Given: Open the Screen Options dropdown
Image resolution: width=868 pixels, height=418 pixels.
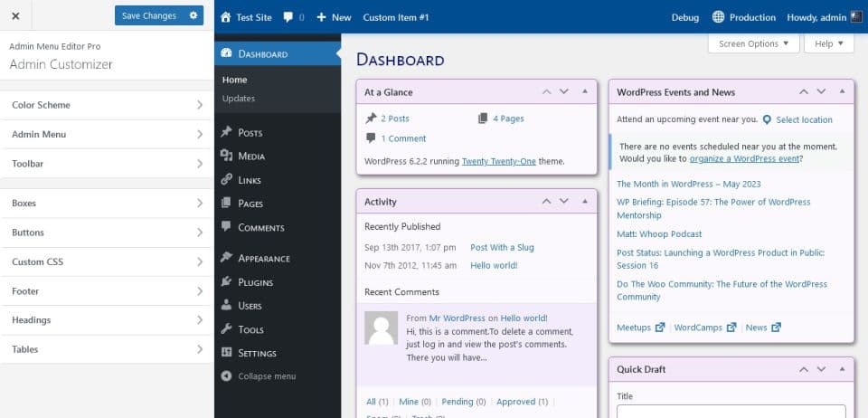Looking at the screenshot, I should click(753, 43).
